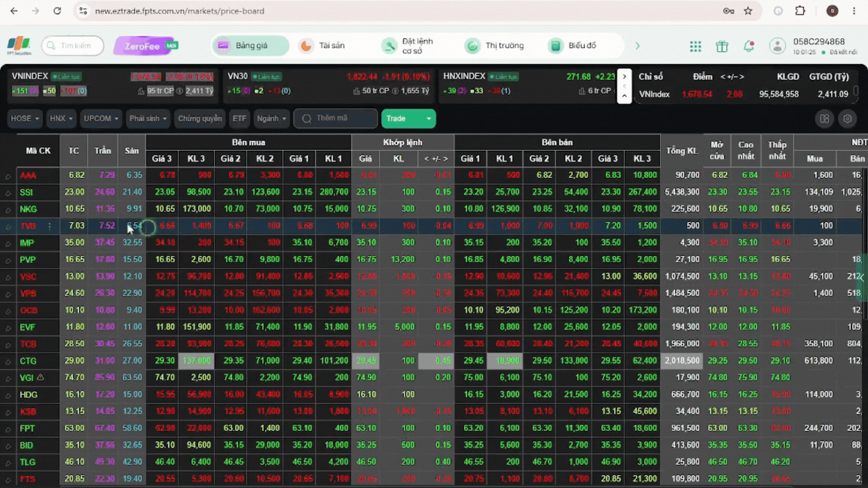Click the Chỉ số table < +/- > header

(x=732, y=77)
